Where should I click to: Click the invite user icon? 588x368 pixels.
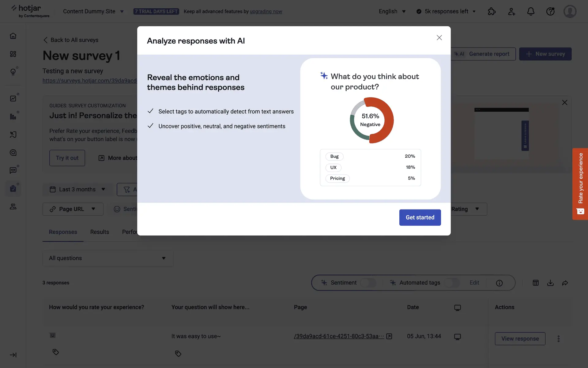pyautogui.click(x=511, y=12)
